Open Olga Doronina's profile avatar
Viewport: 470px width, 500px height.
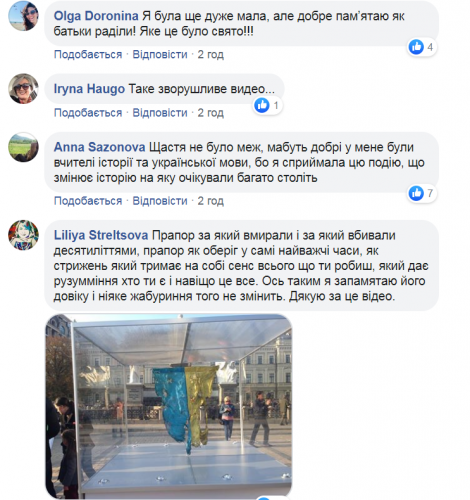(x=23, y=16)
